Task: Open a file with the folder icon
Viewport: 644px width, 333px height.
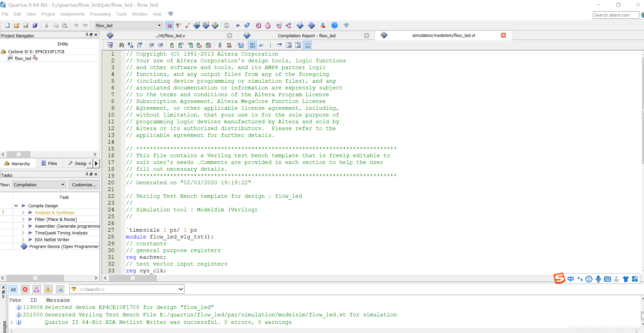Action: click(x=16, y=25)
